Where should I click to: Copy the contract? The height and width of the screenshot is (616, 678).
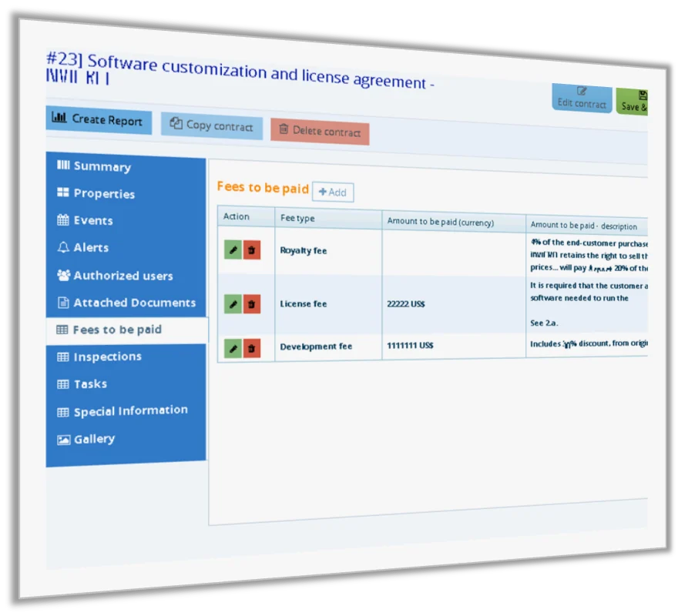[212, 126]
